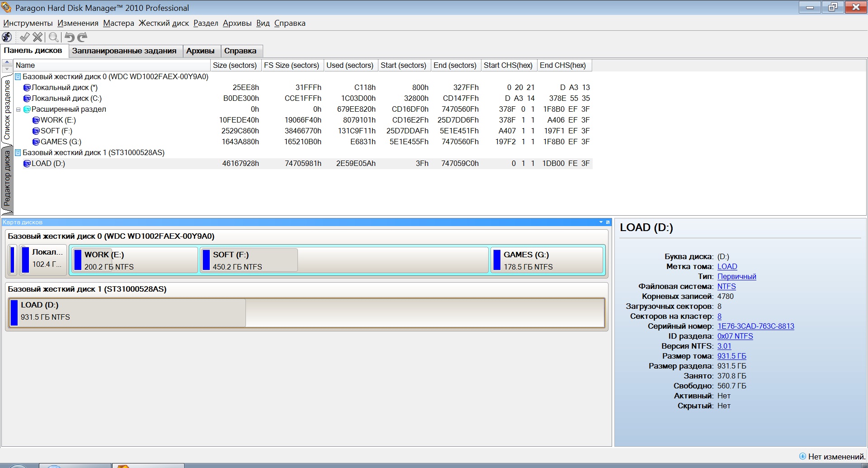This screenshot has height=468, width=868.
Task: Click the 931.5 ГБ volume size link
Action: click(731, 356)
